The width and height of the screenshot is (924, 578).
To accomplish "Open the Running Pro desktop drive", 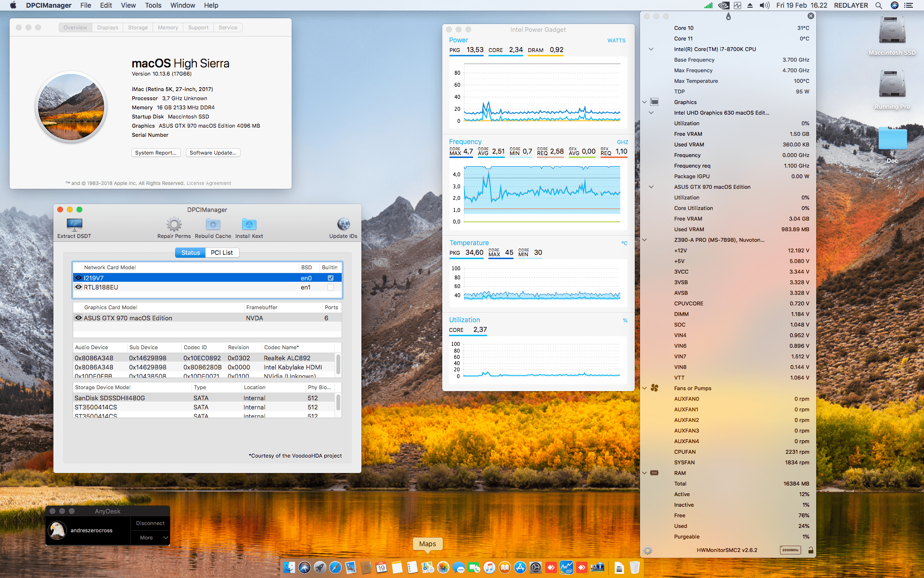I will (x=892, y=85).
